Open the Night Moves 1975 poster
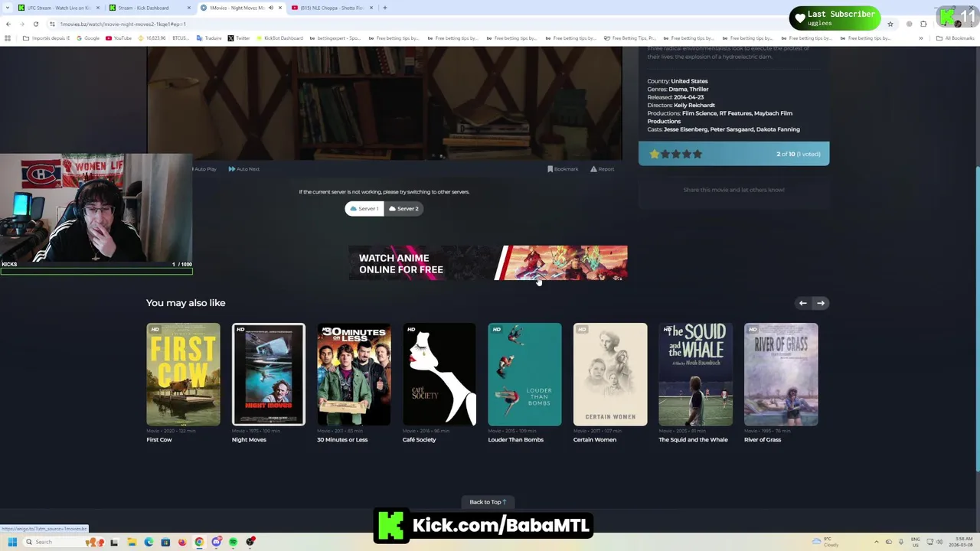The height and width of the screenshot is (551, 980). click(x=269, y=374)
